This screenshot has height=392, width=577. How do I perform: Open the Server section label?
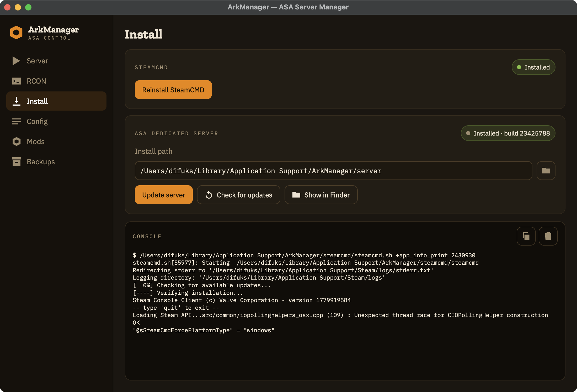(x=37, y=61)
